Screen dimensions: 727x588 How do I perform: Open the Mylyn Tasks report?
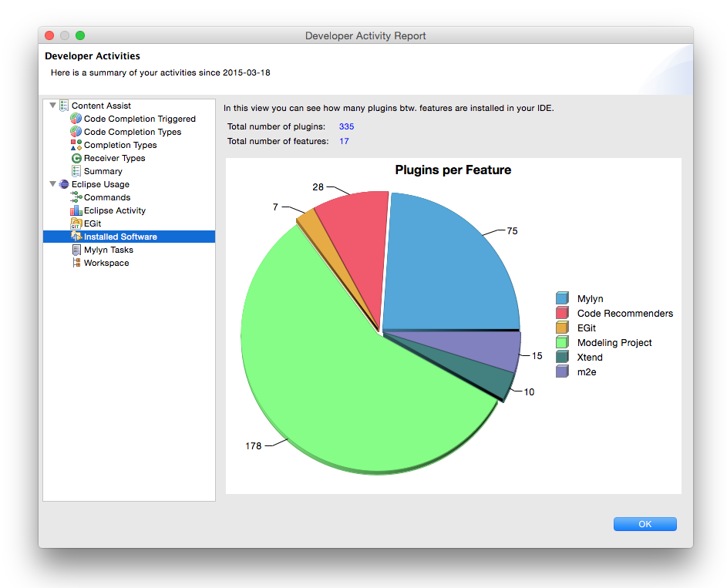point(109,250)
